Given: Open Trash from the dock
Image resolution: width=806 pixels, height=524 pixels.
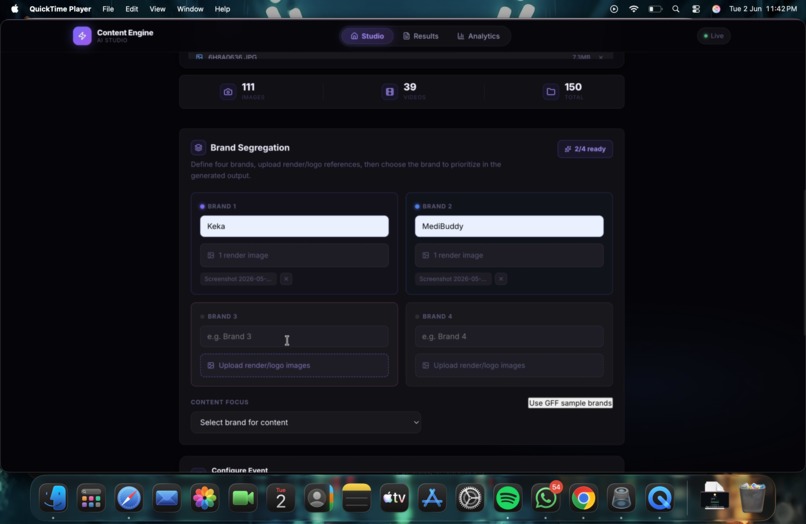Looking at the screenshot, I should pyautogui.click(x=753, y=497).
